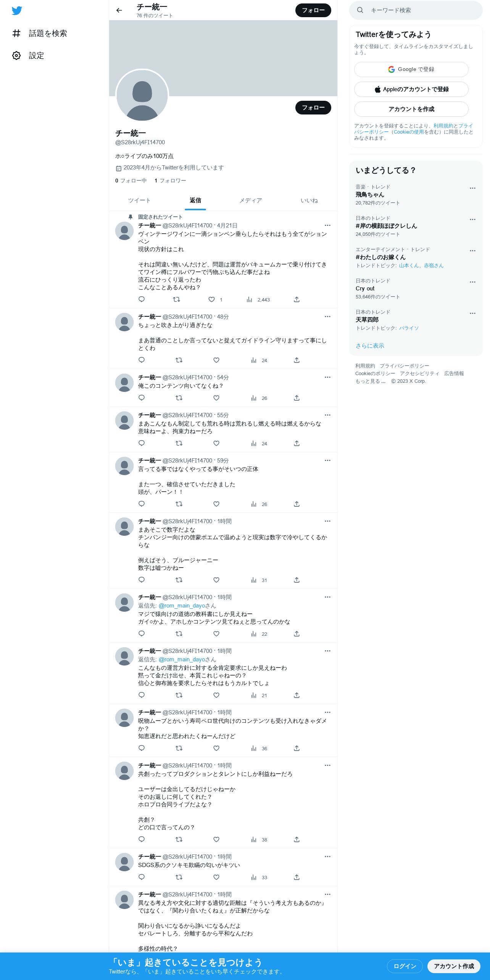Open more options for 飛鳥ちゃん trend

click(472, 188)
